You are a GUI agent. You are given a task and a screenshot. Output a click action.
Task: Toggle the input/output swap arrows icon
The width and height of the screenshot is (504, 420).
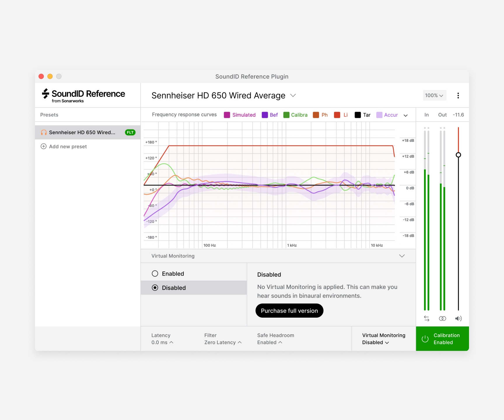[x=426, y=318]
